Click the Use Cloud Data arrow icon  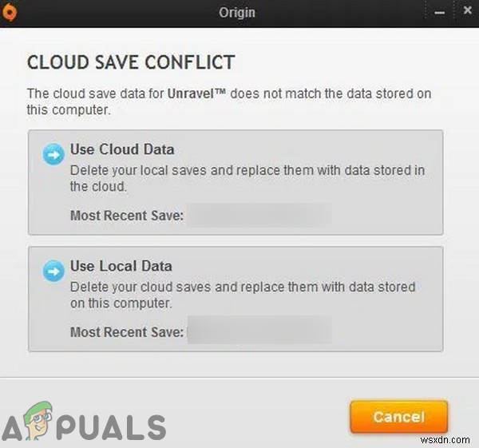click(x=54, y=155)
